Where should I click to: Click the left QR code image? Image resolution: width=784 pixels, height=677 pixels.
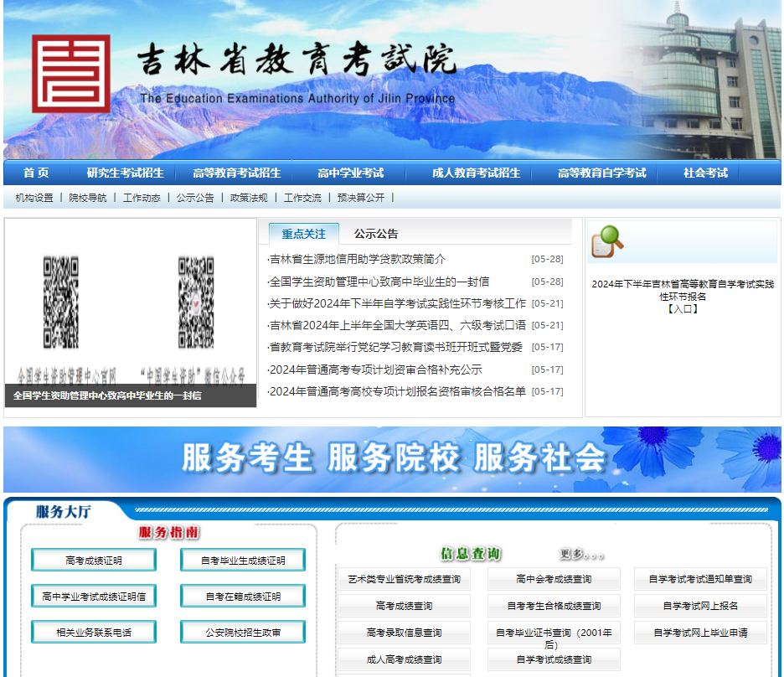(61, 302)
